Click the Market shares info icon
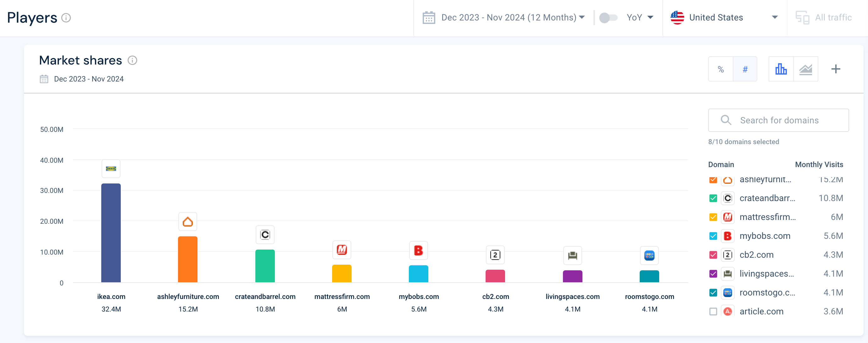 [132, 60]
